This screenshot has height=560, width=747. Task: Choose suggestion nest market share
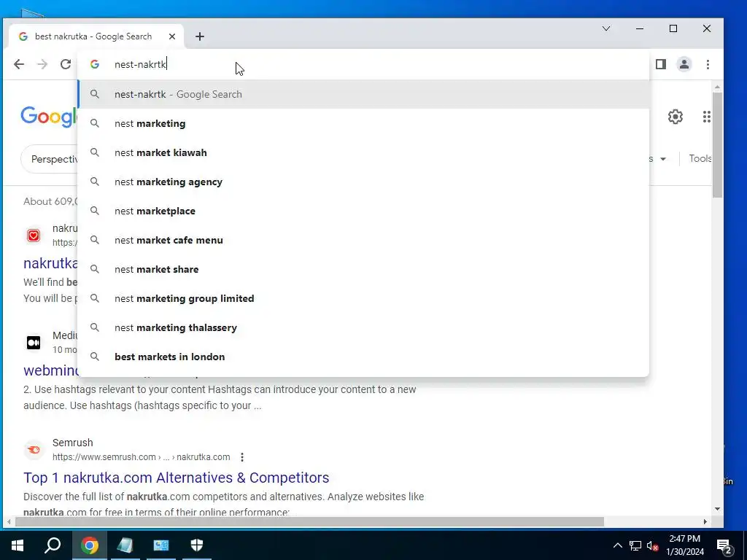coord(363,269)
